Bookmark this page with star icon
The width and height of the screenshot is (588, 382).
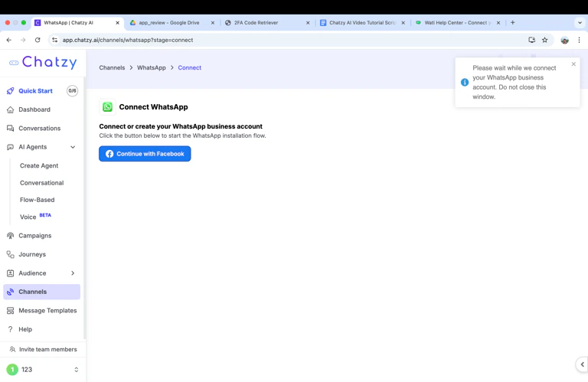[545, 40]
